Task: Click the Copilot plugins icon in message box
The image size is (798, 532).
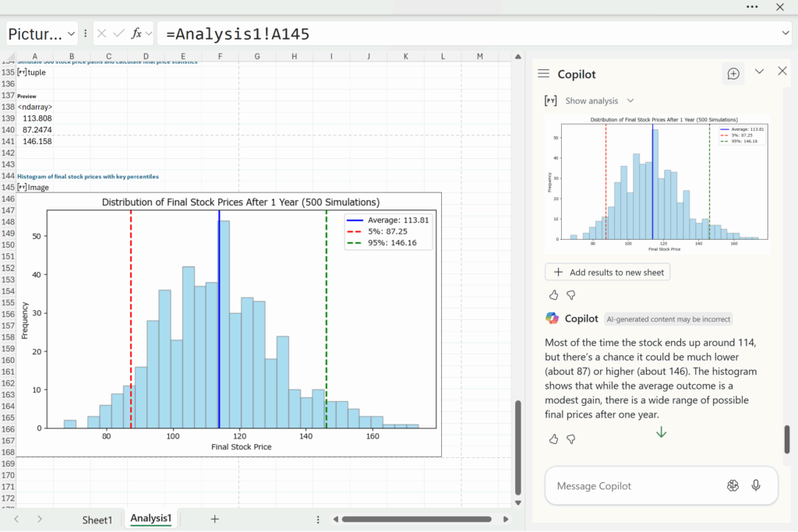Action: pos(733,485)
